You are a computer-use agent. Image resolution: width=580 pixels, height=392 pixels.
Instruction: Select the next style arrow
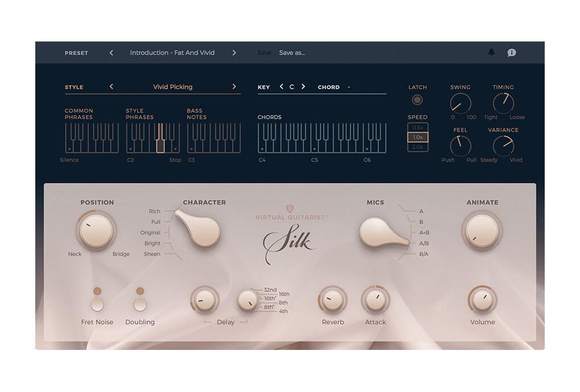click(x=234, y=86)
